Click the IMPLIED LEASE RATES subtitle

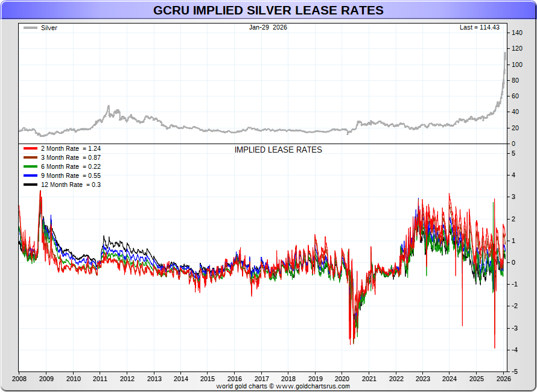(278, 150)
